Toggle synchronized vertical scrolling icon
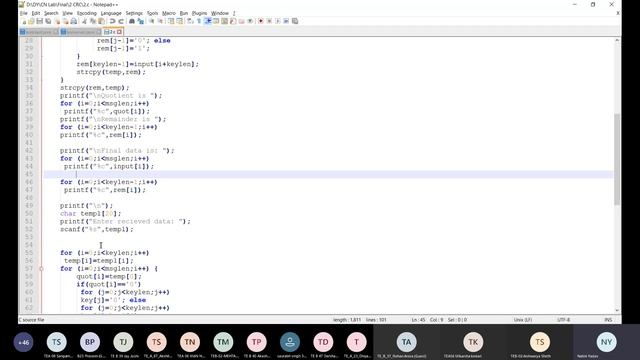The image size is (640, 360). pyautogui.click(x=171, y=21)
